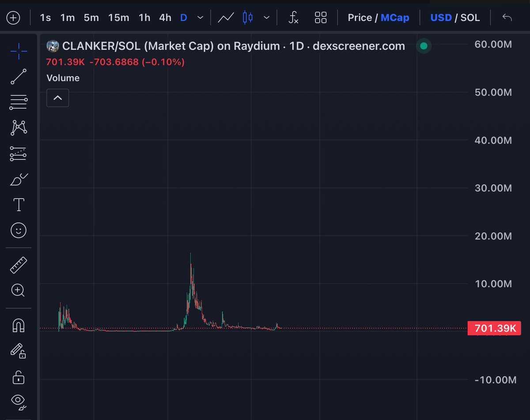Viewport: 530px width, 420px height.
Task: Set denomination to USD
Action: (x=441, y=18)
